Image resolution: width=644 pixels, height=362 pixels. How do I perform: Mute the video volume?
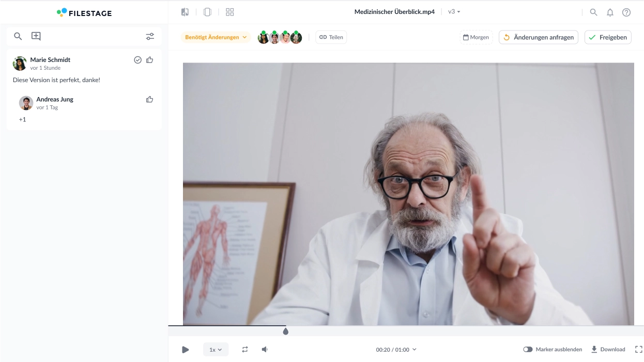coord(265,350)
